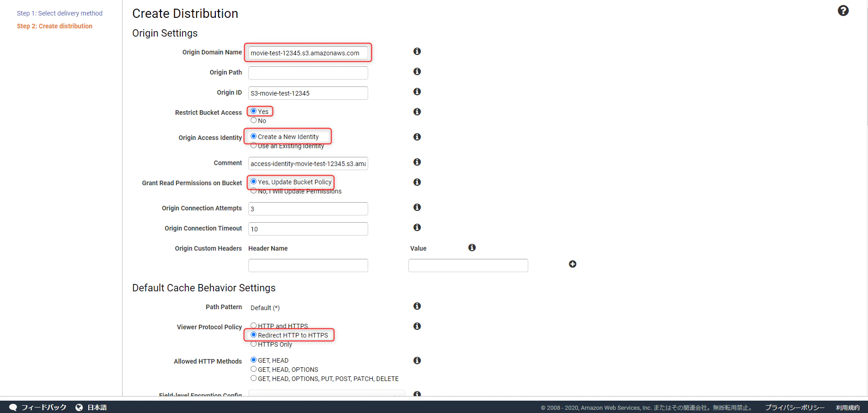Show info for Origin Domain Name
Viewport: 868px width, 413px height.
click(x=417, y=51)
